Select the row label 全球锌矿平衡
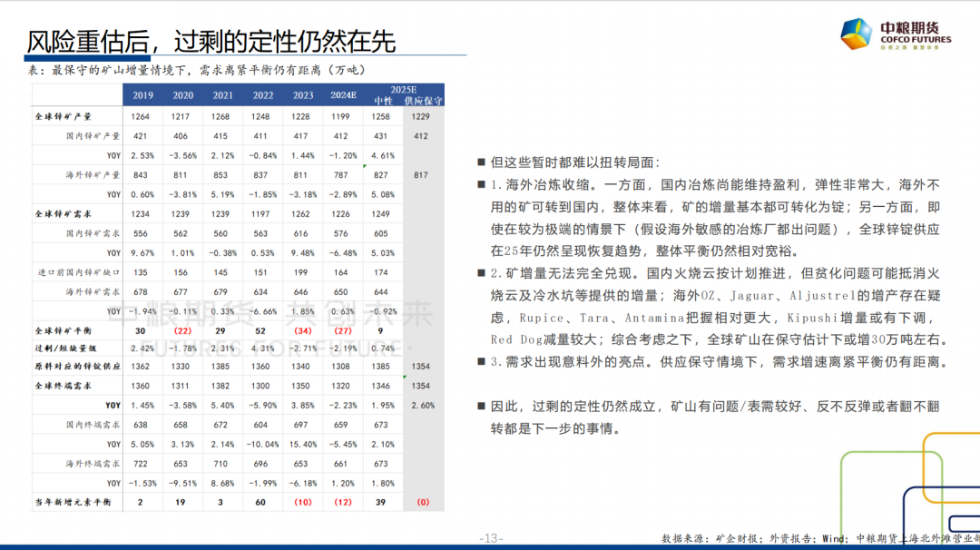The height and width of the screenshot is (550, 980). pos(64,330)
